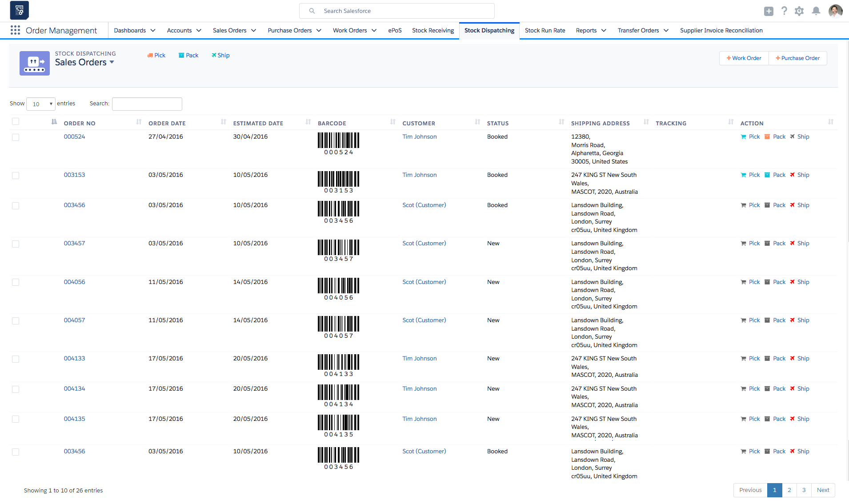849x504 pixels.
Task: Click the global actions plus icon
Action: click(x=769, y=11)
